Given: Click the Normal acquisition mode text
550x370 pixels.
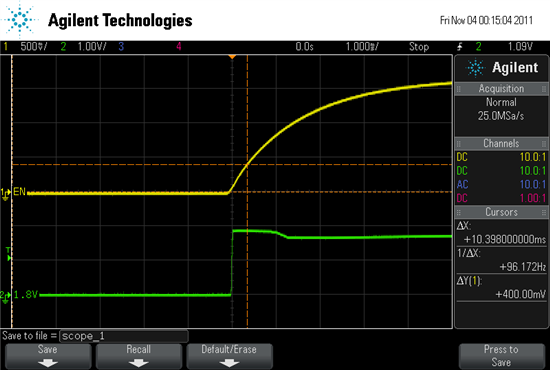Looking at the screenshot, I should point(501,102).
